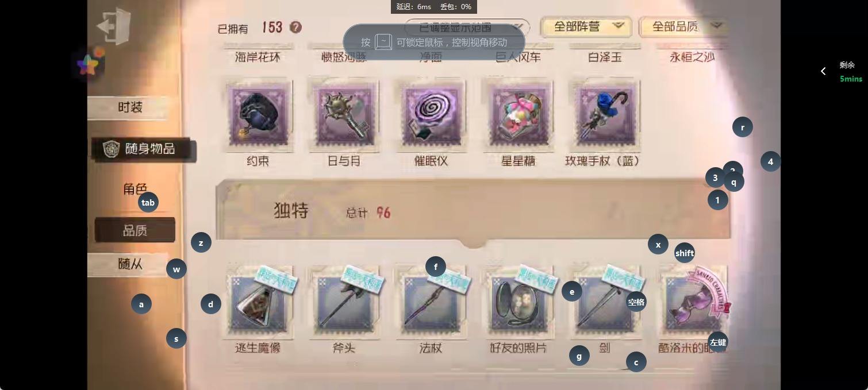
Task: Expand the 全部阵营 faction dropdown
Action: (586, 26)
